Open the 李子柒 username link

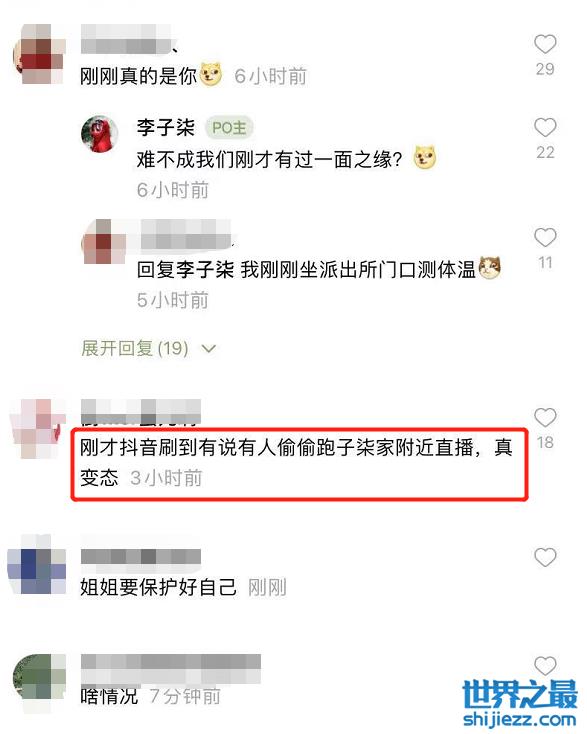[x=166, y=127]
